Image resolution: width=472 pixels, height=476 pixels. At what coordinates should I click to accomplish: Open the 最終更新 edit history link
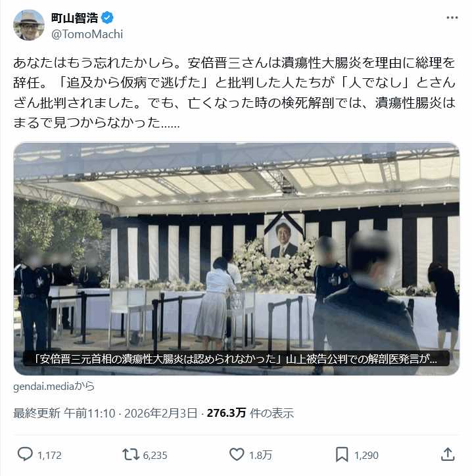click(x=37, y=413)
